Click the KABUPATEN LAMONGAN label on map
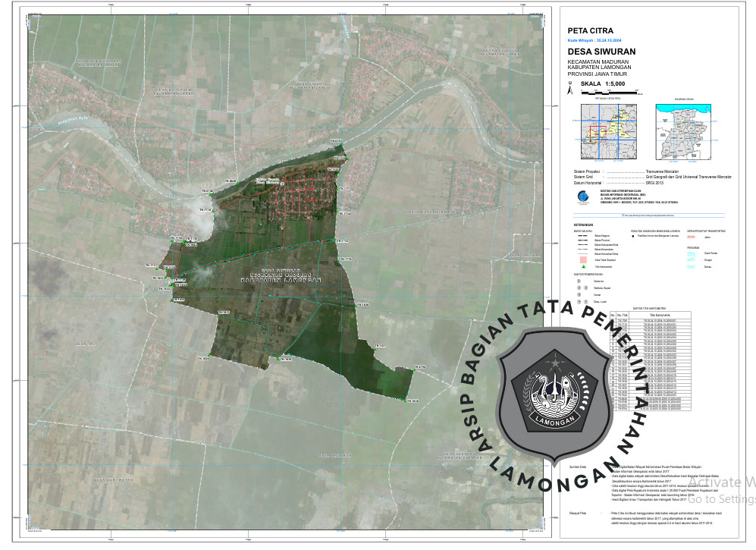 click(281, 280)
